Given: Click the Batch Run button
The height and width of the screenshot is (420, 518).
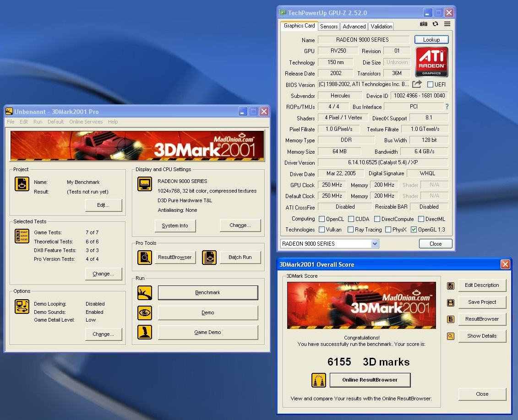Looking at the screenshot, I should (x=240, y=257).
